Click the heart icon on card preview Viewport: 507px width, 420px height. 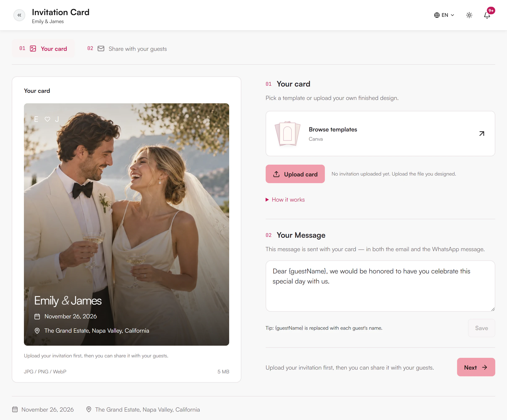click(x=47, y=119)
